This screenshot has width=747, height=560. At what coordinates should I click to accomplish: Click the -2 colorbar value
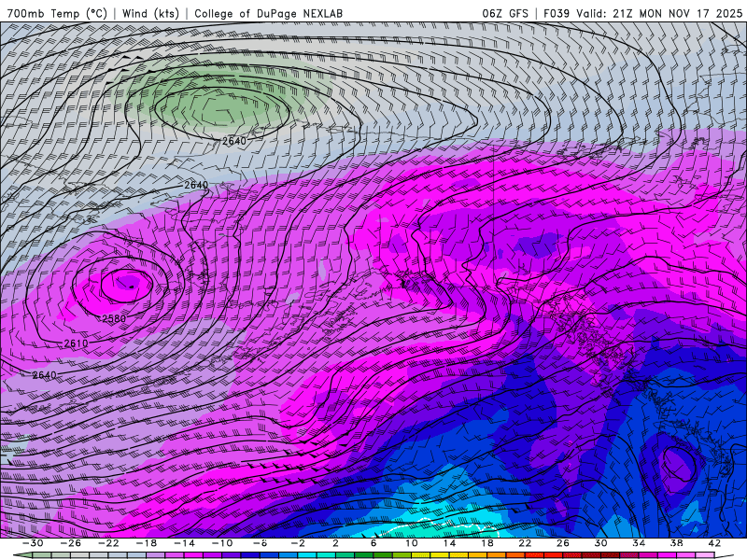tap(298, 543)
